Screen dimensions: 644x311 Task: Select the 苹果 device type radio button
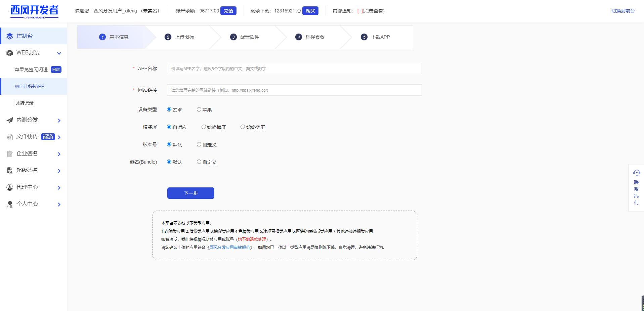pyautogui.click(x=199, y=109)
